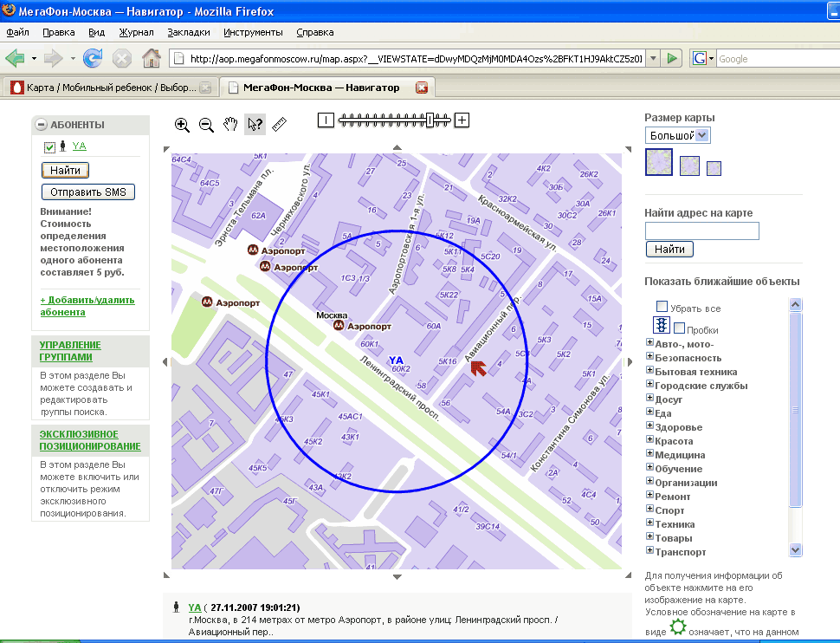Image resolution: width=840 pixels, height=643 pixels.
Task: Open the Файл menu
Action: [17, 32]
